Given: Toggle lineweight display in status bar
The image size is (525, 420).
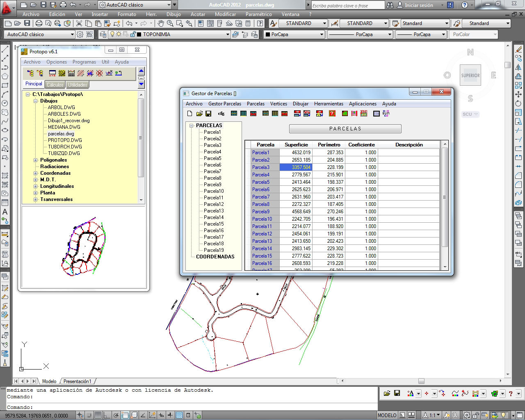Looking at the screenshot, I should tap(170, 415).
